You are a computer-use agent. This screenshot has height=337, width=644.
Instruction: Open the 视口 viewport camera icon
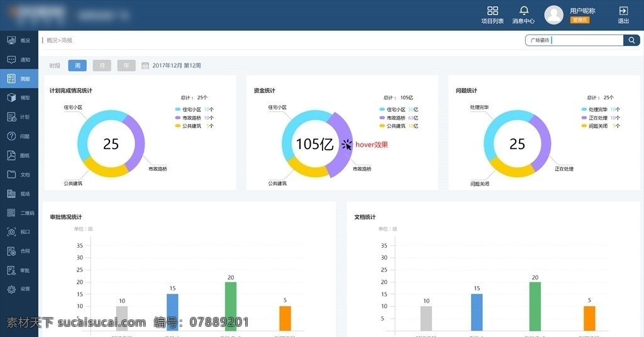coord(11,232)
